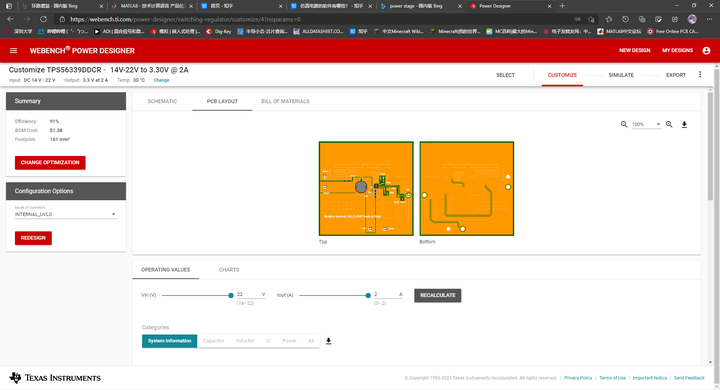Open the three-dot more options menu
The height and width of the screenshot is (390, 720).
[700, 74]
